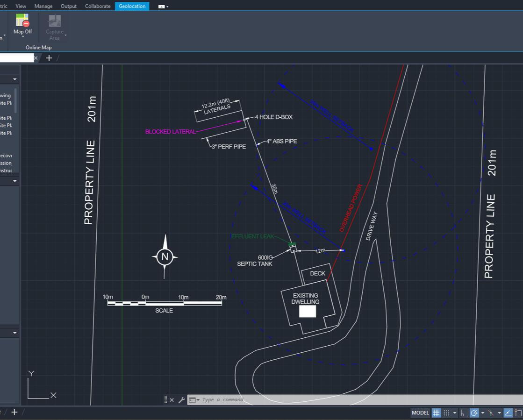Viewport: 523px width, 420px height.
Task: Close the command line with its X icon
Action: [172, 400]
